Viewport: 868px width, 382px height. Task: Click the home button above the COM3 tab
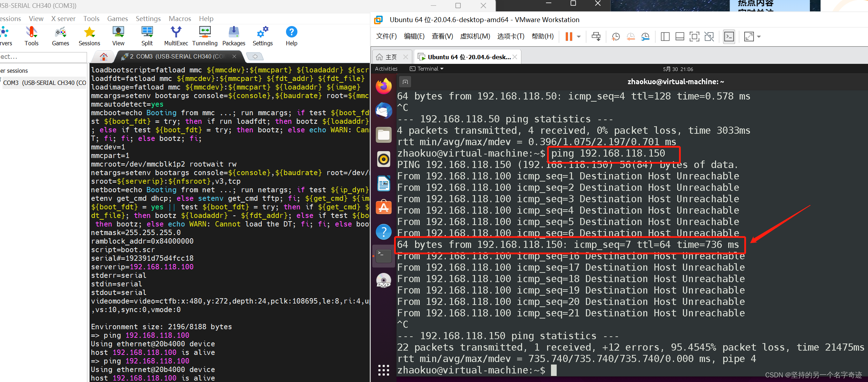(103, 56)
